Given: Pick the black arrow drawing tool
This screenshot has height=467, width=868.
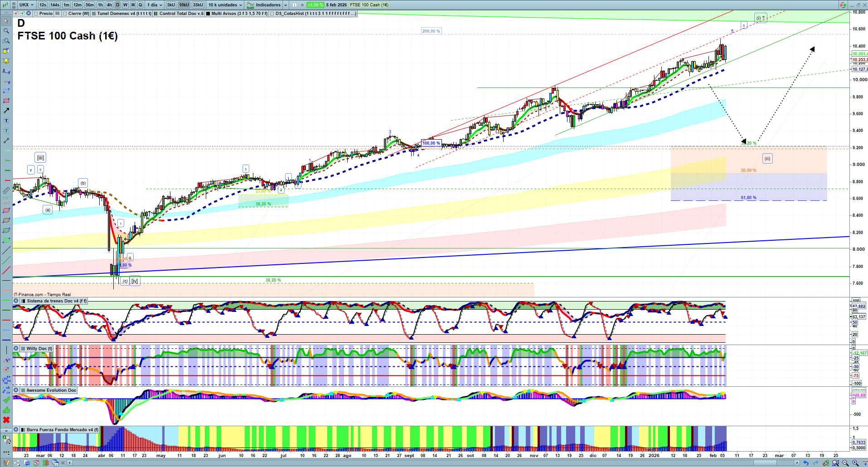Looking at the screenshot, I should pyautogui.click(x=6, y=111).
